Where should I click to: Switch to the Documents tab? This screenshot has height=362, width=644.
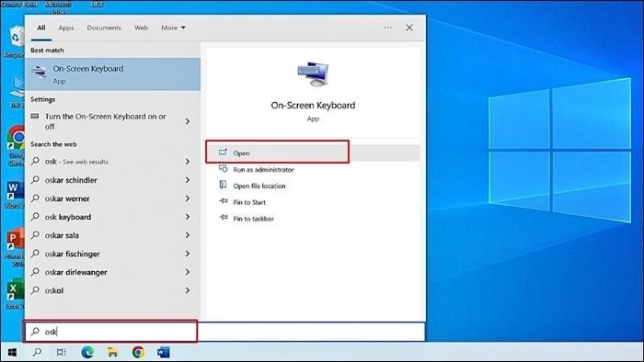[x=104, y=28]
